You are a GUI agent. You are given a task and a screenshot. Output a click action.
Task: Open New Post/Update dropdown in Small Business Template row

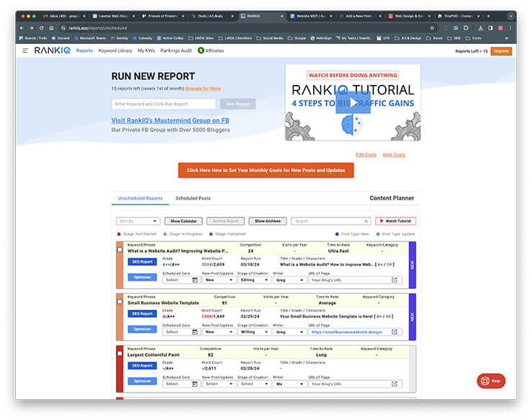pos(219,332)
